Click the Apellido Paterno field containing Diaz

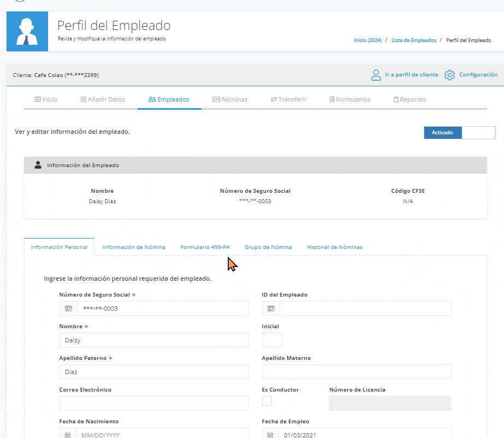(x=154, y=372)
